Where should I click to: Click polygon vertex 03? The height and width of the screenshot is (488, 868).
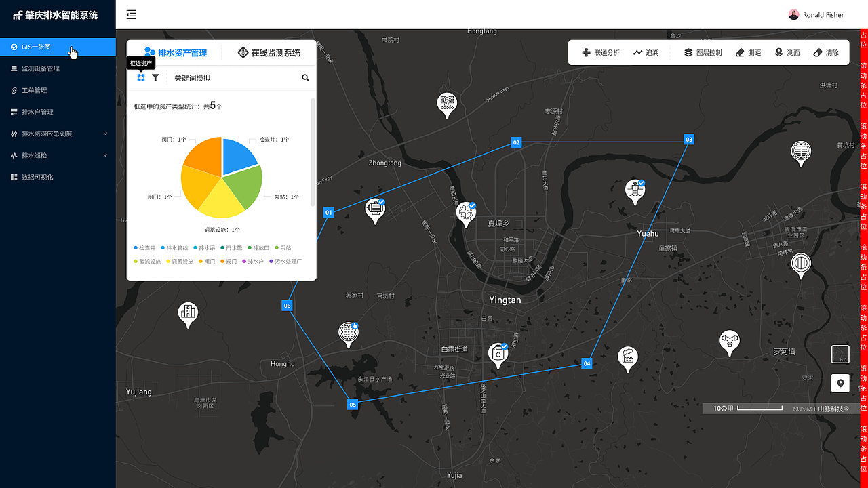(689, 140)
